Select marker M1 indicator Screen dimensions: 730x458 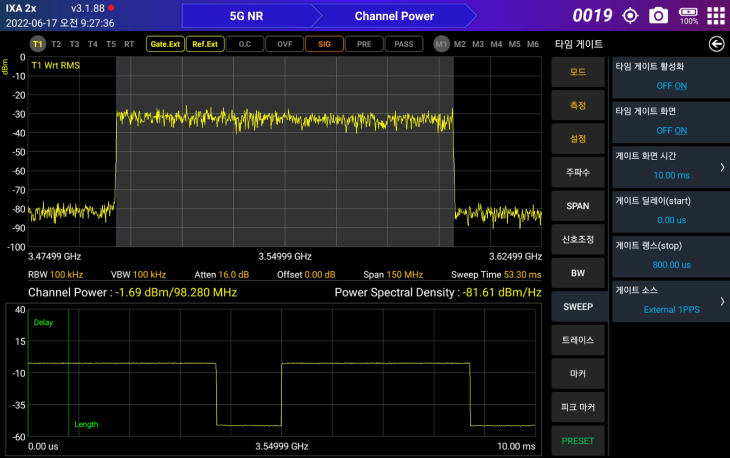(x=442, y=44)
